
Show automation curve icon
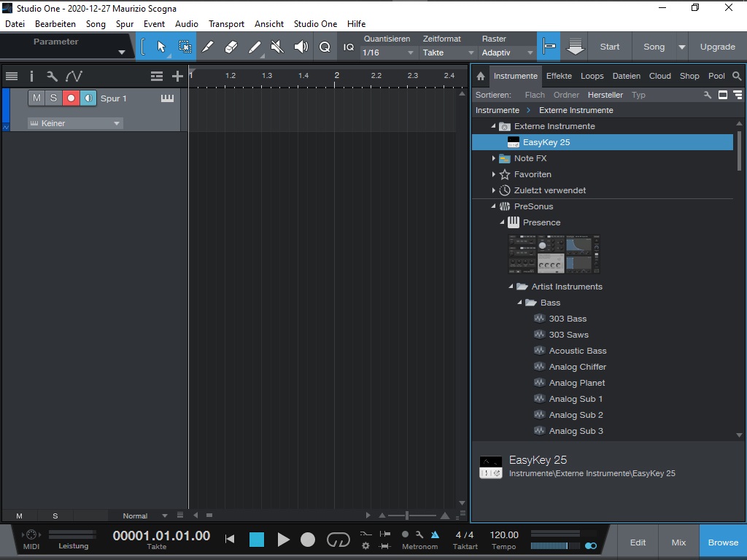[74, 76]
